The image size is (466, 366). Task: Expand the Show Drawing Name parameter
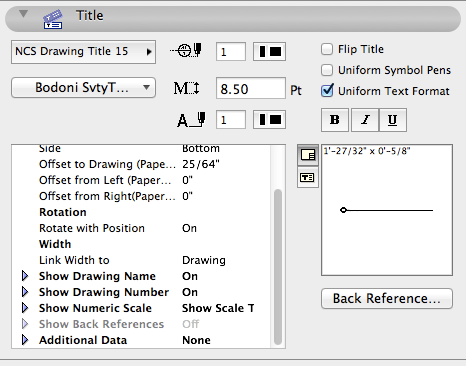25,276
